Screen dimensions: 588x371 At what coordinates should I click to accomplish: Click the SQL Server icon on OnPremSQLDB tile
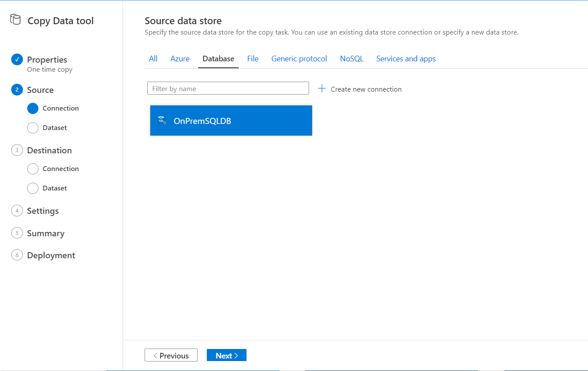pos(162,120)
